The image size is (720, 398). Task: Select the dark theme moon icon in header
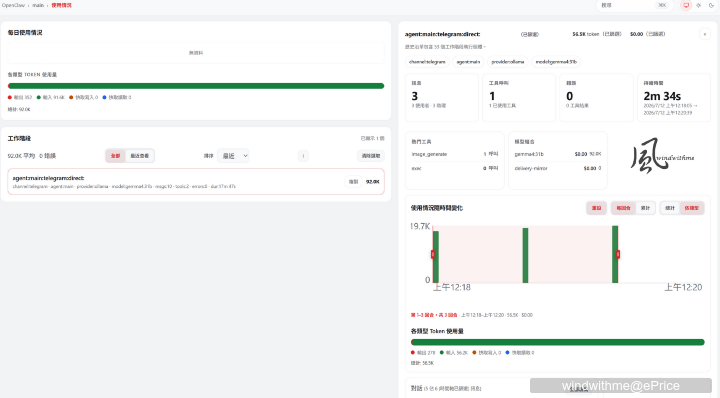pos(711,6)
